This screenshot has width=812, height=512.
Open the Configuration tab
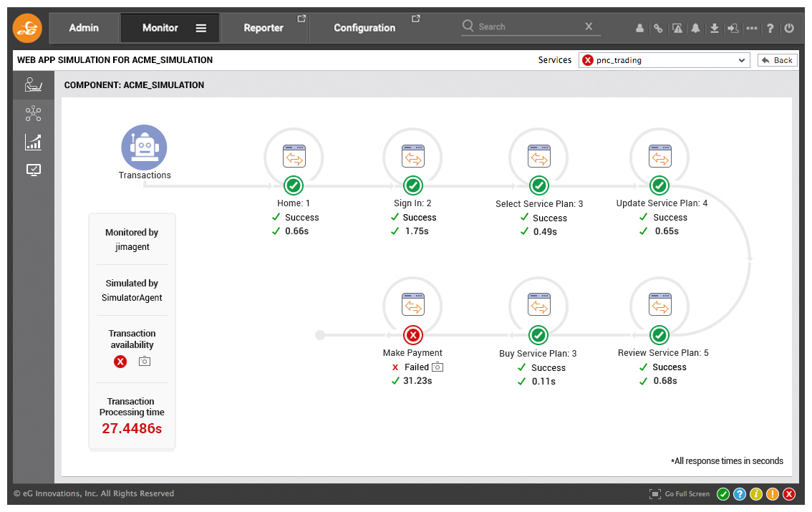pos(364,28)
